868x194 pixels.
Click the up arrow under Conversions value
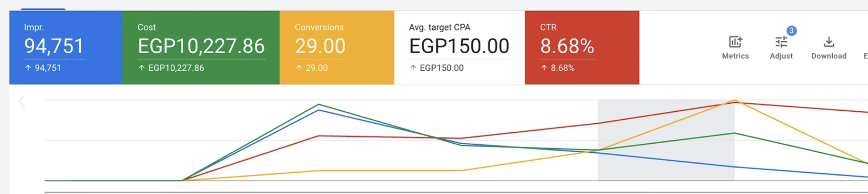click(299, 68)
